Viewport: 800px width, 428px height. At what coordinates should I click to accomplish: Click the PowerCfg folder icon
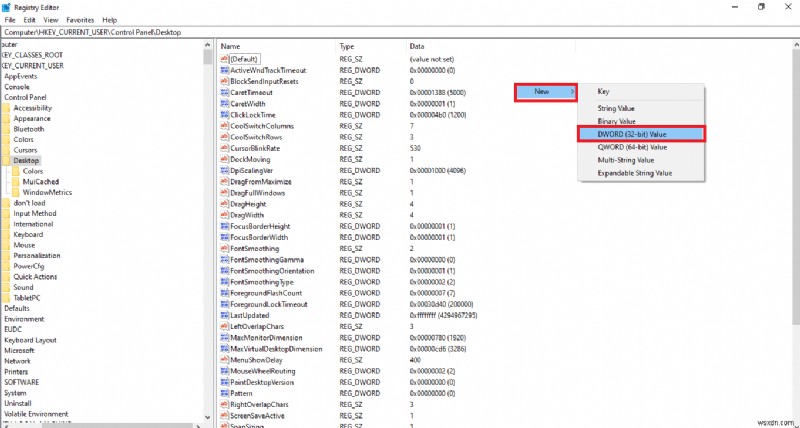click(x=6, y=266)
